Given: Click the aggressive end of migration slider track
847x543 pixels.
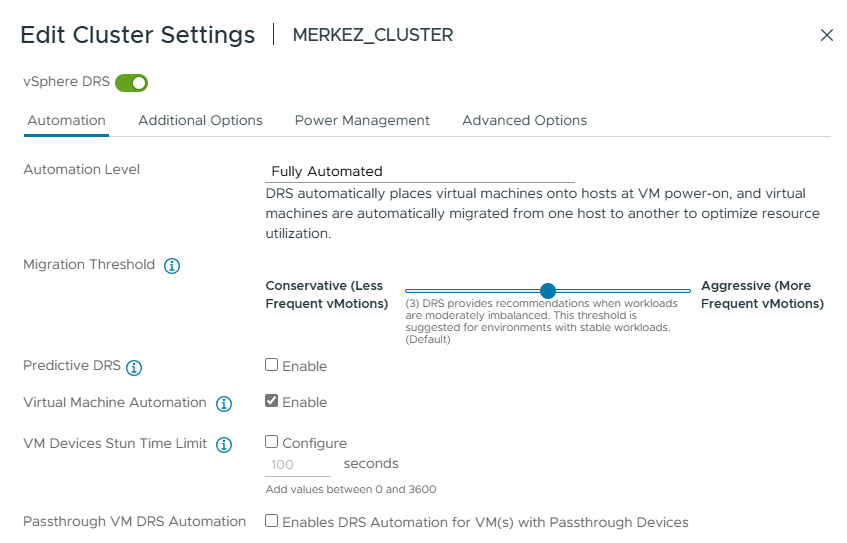Looking at the screenshot, I should pos(686,291).
